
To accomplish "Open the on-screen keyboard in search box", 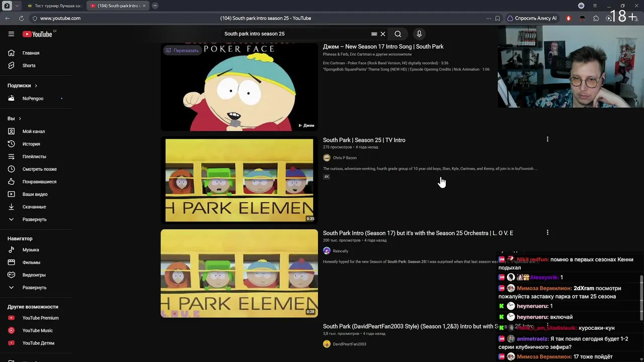I will click(x=374, y=34).
